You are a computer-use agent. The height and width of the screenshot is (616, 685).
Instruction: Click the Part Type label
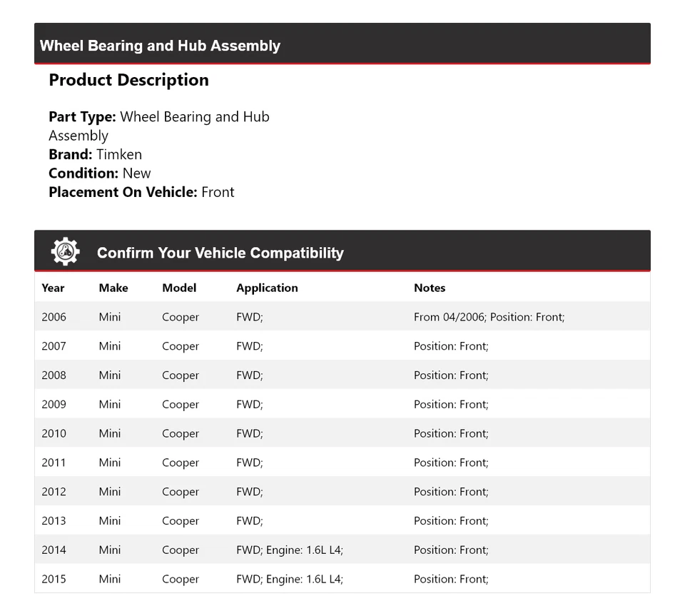[x=82, y=116]
